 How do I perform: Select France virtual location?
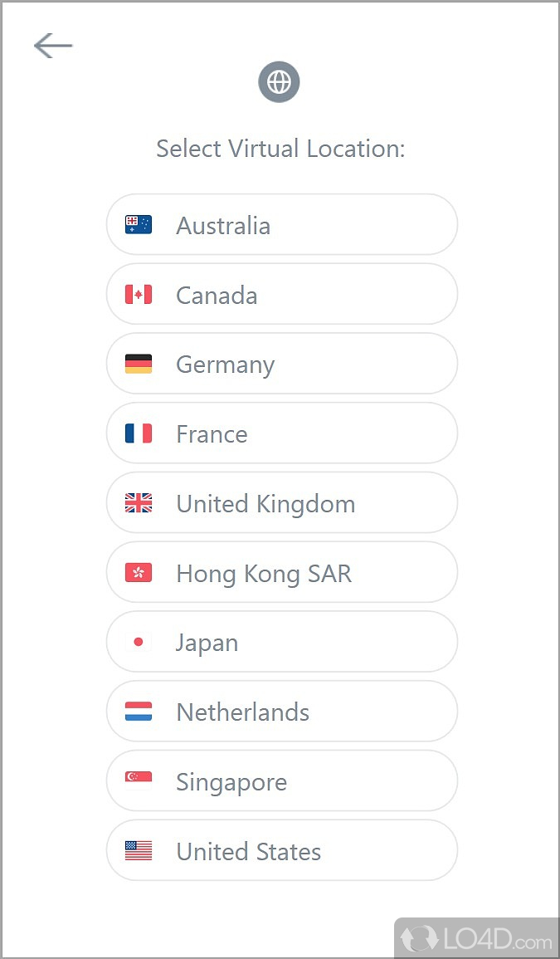pos(282,433)
